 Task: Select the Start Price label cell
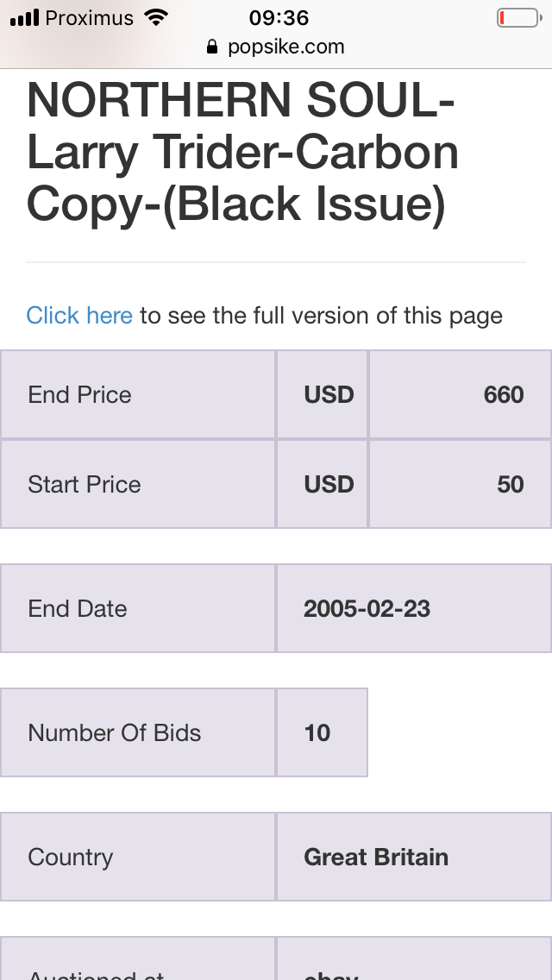tap(138, 484)
